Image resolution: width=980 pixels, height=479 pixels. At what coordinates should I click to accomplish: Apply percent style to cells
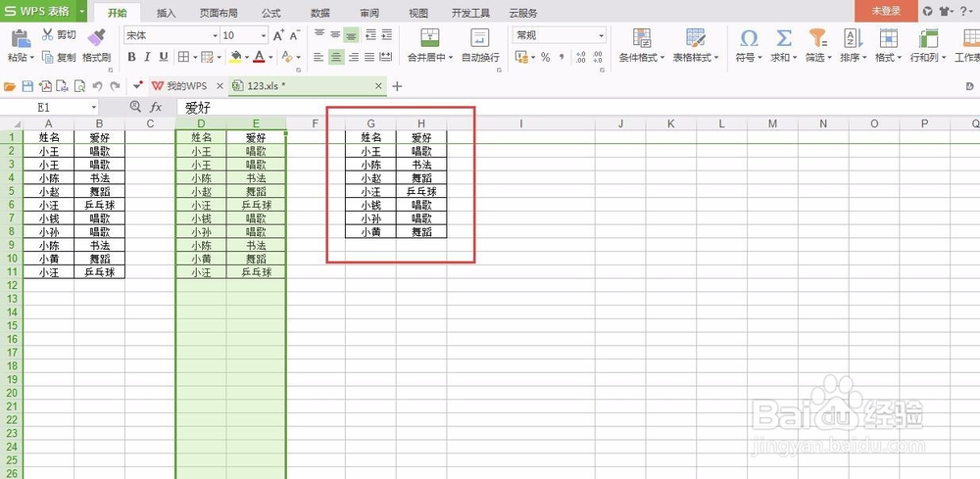tap(546, 57)
